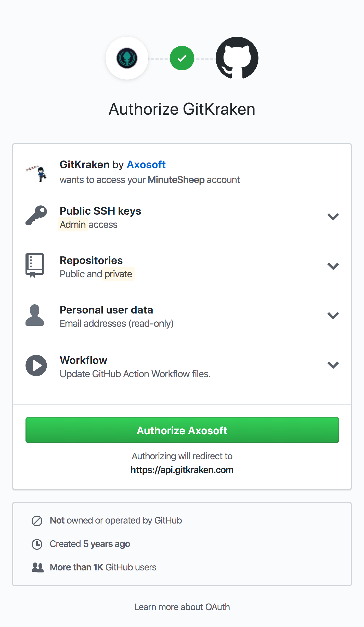
Task: Click the GitHub users people icon
Action: click(37, 567)
